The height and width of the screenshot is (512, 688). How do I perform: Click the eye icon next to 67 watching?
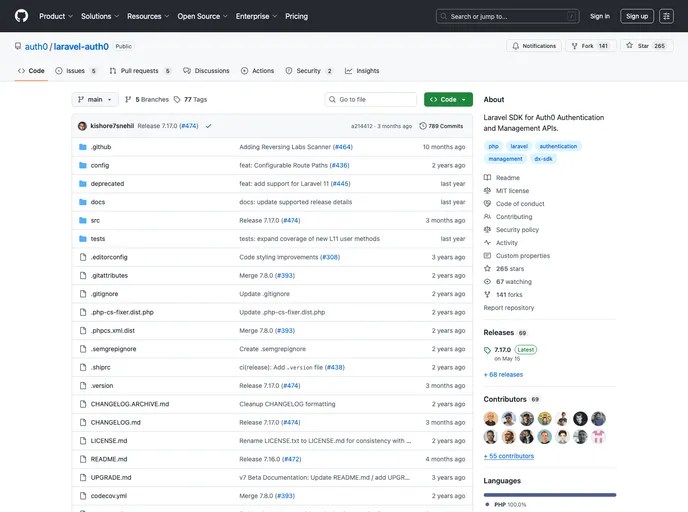click(487, 282)
